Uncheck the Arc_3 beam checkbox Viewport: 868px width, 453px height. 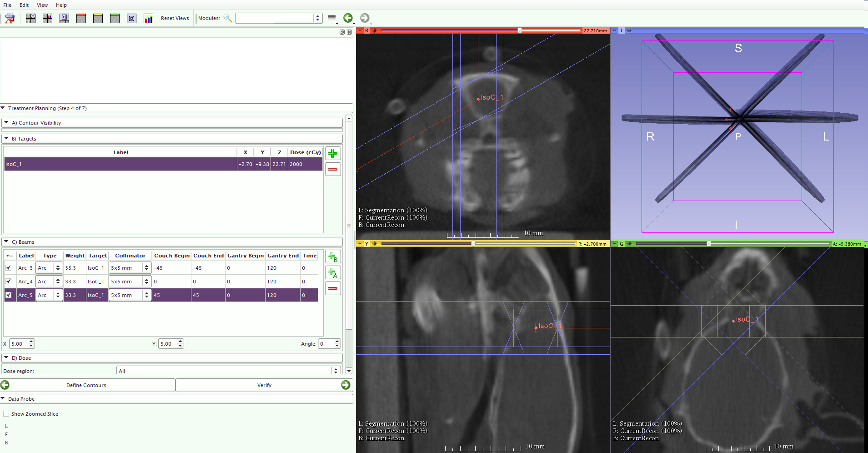(x=9, y=268)
